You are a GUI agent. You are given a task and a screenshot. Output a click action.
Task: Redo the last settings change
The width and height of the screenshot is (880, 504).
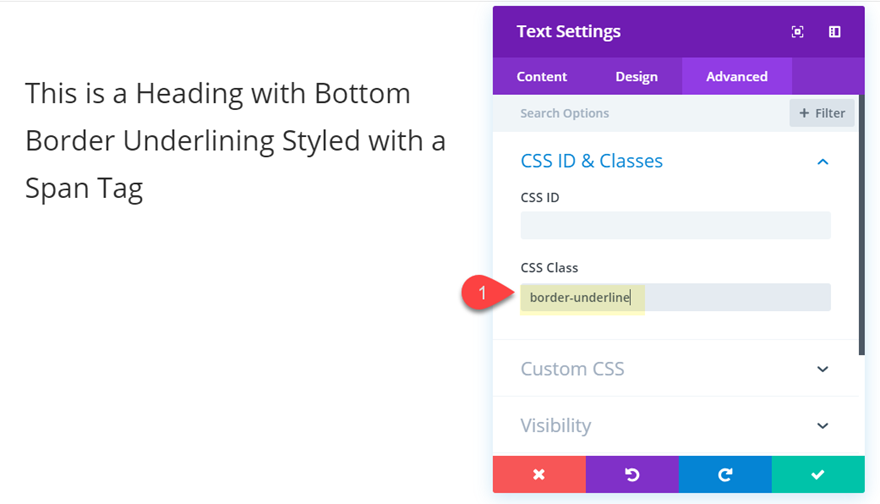[x=725, y=475]
